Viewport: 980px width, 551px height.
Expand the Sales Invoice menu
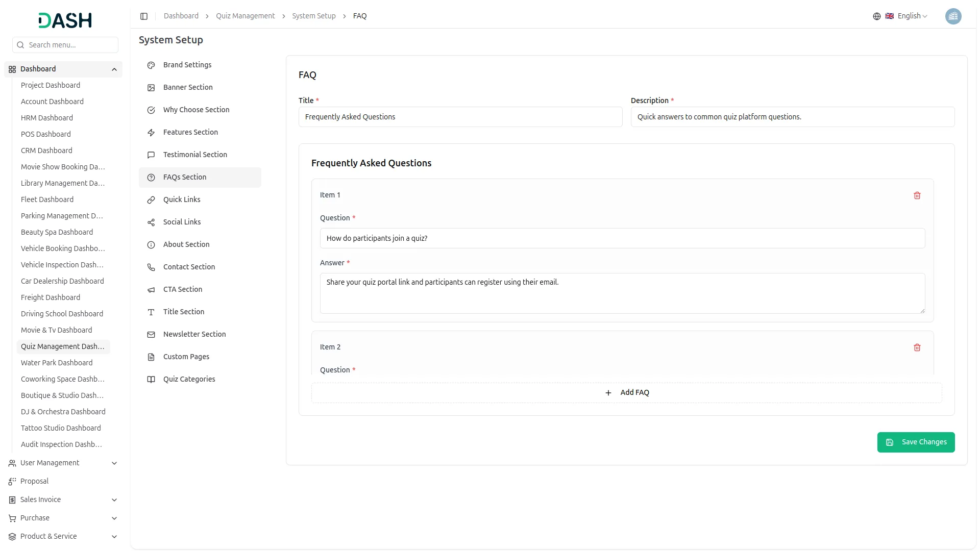click(x=114, y=500)
